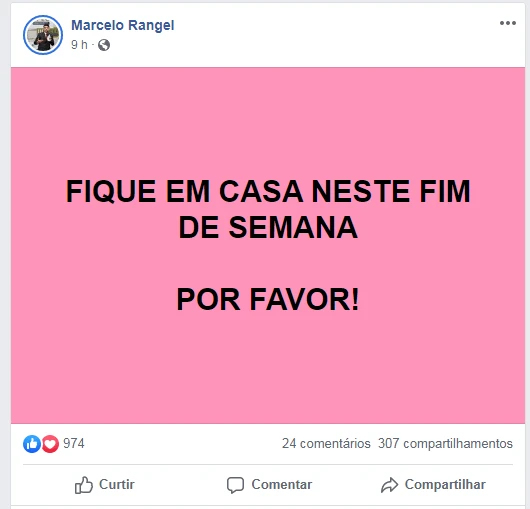Open the three-dot post options menu
This screenshot has width=530, height=509.
(x=508, y=23)
